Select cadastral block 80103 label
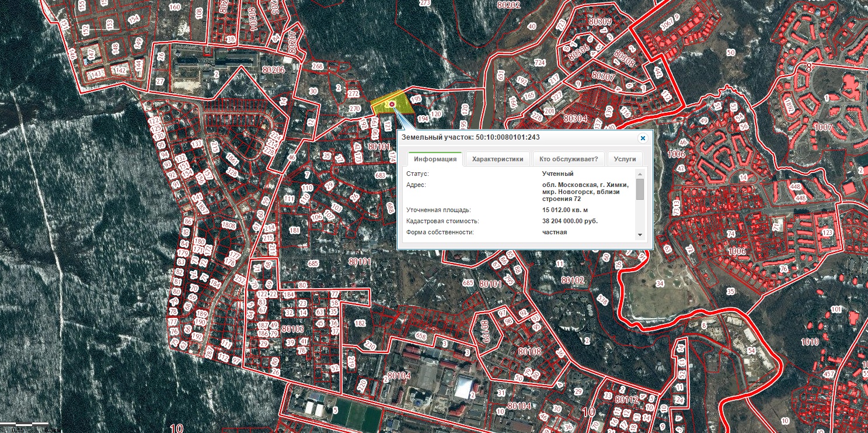868x433 pixels. point(292,329)
